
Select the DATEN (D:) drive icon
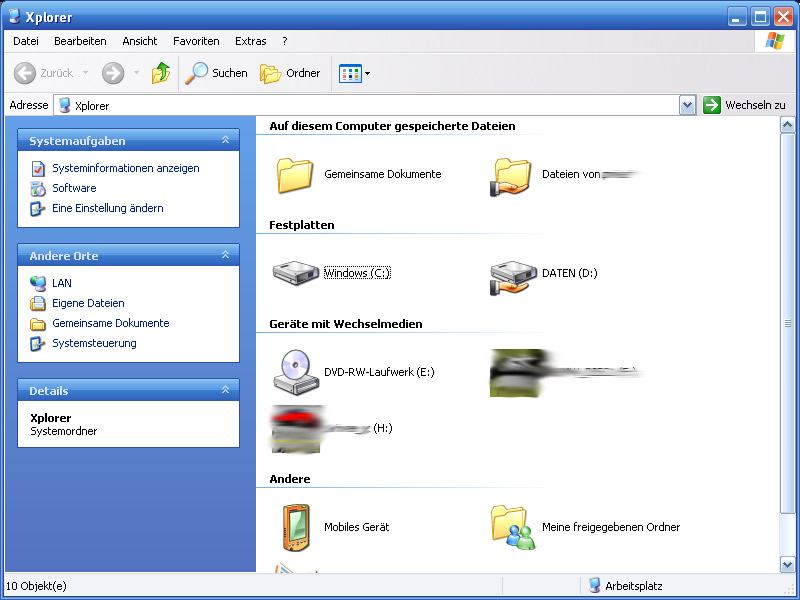tap(513, 277)
